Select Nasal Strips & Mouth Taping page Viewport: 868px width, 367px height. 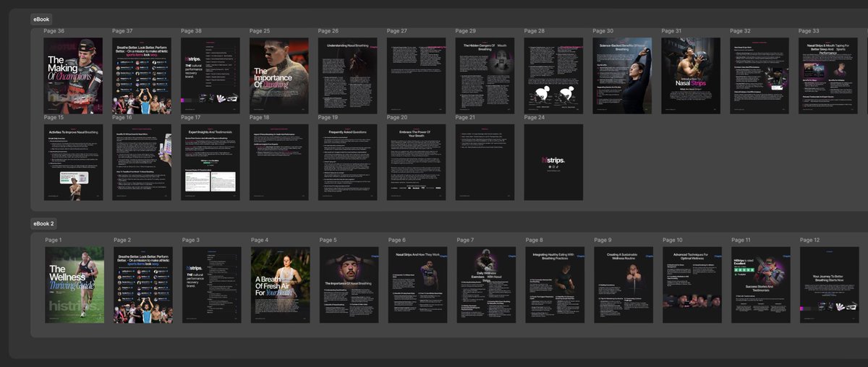(x=828, y=75)
